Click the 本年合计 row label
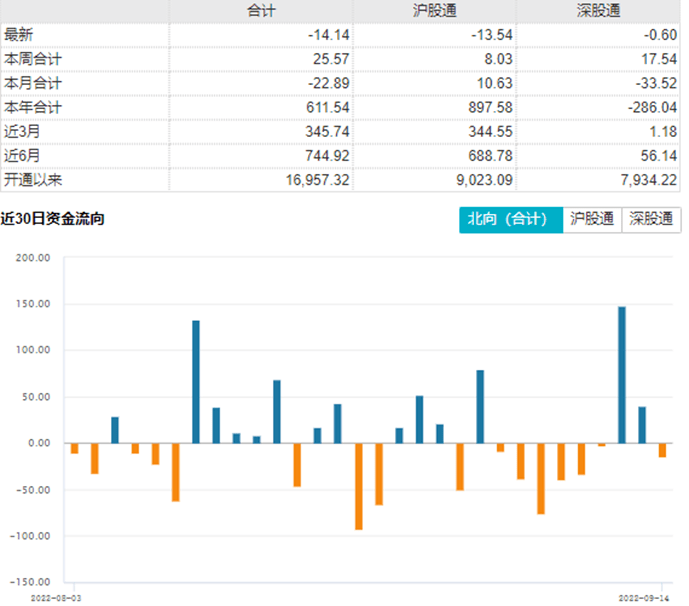This screenshot has height=606, width=689. (x=33, y=107)
